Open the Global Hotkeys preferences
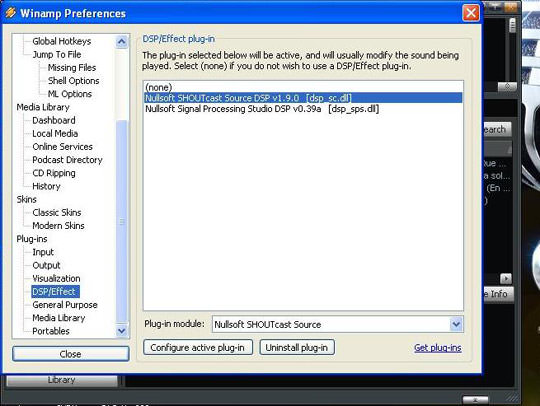540x406 pixels. click(x=62, y=41)
